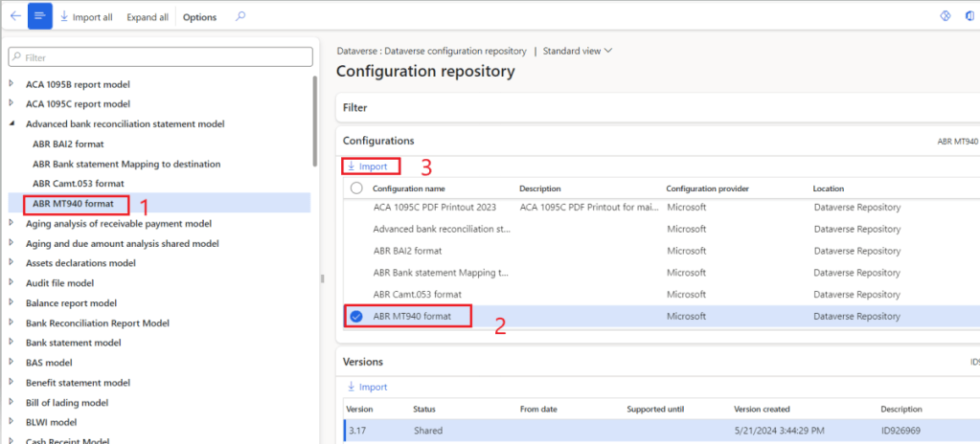Expand the ACA 1095B report model node

12,84
